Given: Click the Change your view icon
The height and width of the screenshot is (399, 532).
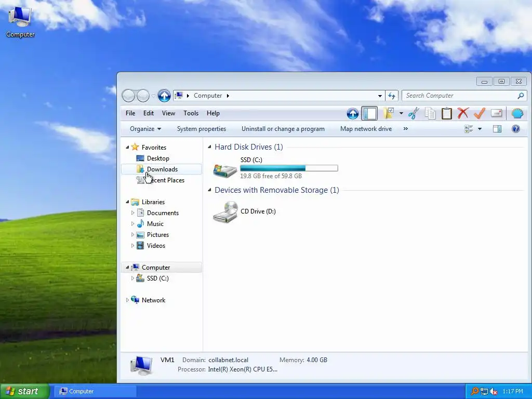Looking at the screenshot, I should [469, 129].
